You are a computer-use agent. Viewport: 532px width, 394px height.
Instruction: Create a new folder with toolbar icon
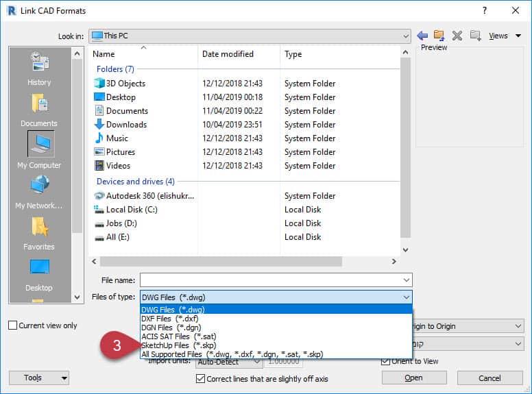tap(475, 35)
